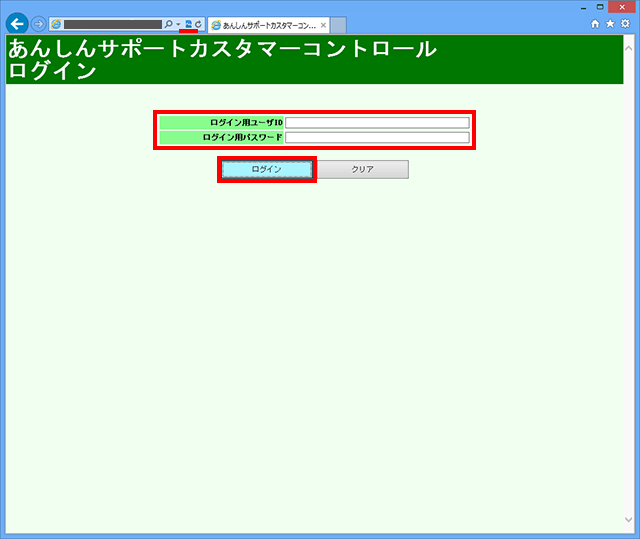The height and width of the screenshot is (539, 640).
Task: Click the search magnifier in address bar
Action: pyautogui.click(x=168, y=24)
